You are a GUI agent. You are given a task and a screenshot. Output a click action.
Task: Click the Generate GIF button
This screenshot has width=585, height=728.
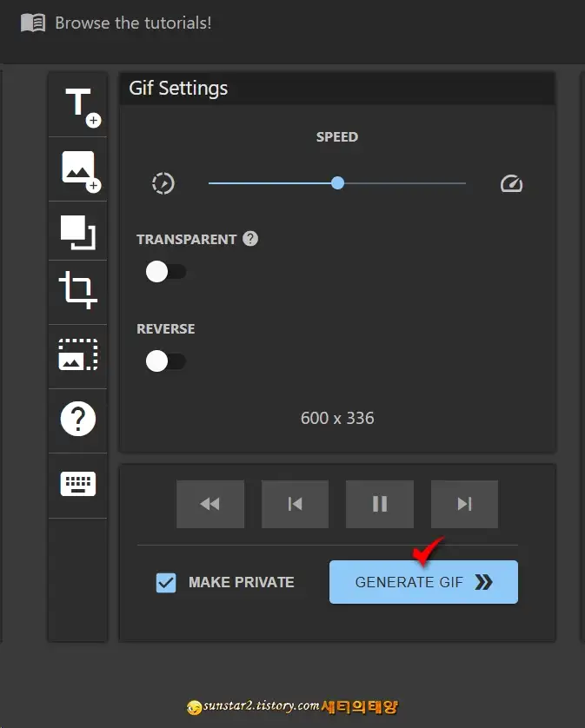(423, 582)
